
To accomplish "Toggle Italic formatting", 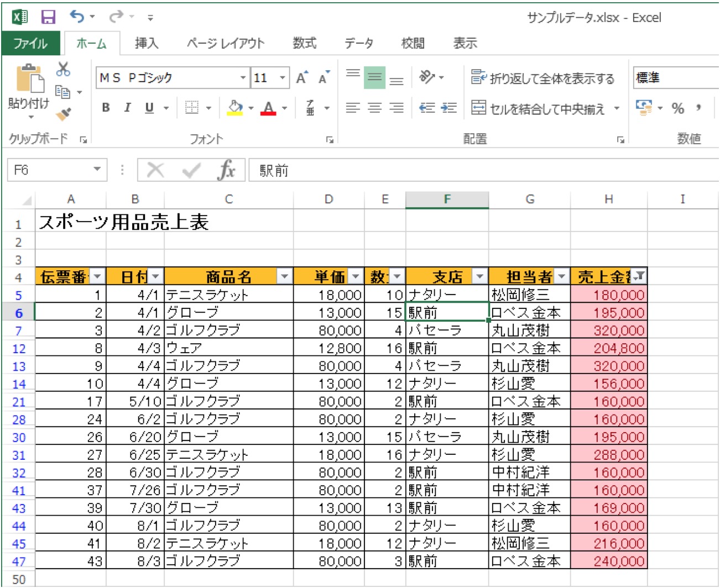I will 127,108.
